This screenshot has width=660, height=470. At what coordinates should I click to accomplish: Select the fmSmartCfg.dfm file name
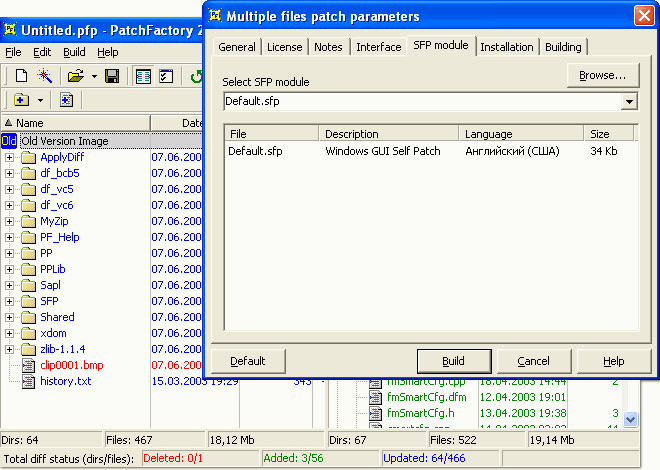coord(427,397)
